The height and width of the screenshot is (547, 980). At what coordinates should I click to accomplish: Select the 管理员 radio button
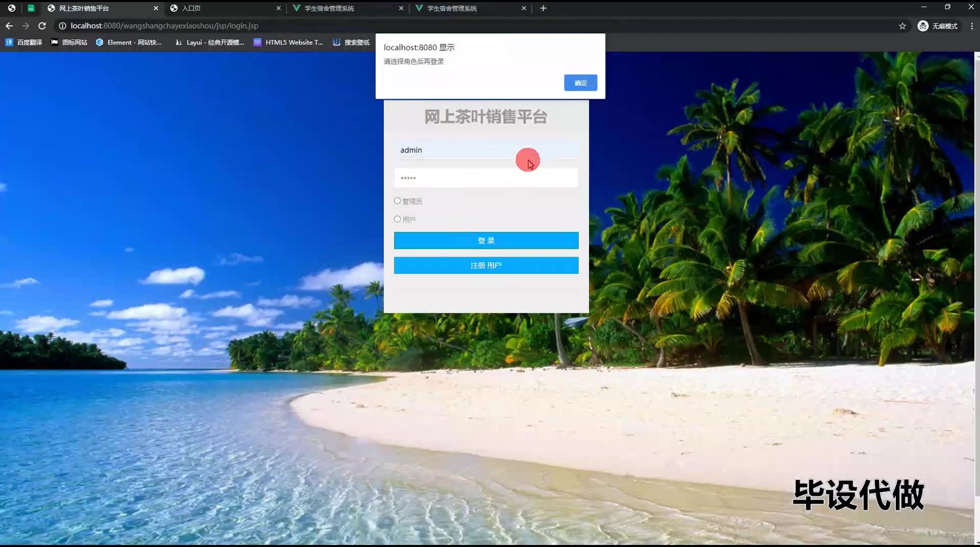click(397, 201)
